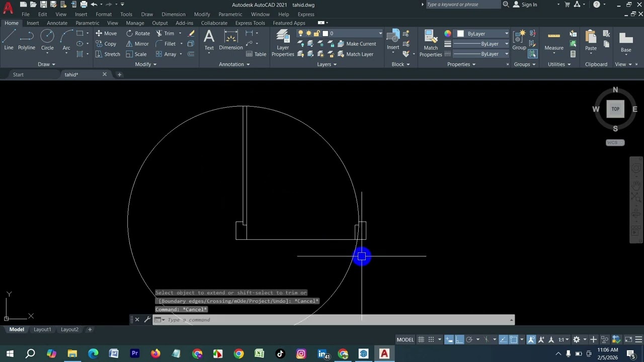Click the Paste icon
The image size is (644, 362).
click(x=591, y=40)
